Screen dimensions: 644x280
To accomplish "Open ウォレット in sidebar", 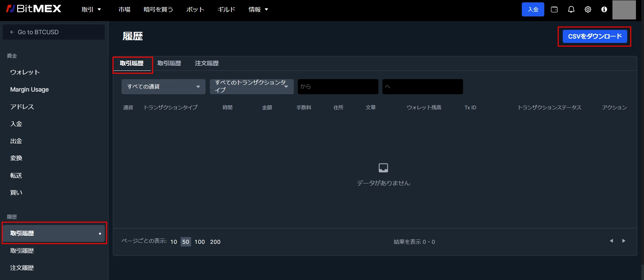I will pos(25,72).
